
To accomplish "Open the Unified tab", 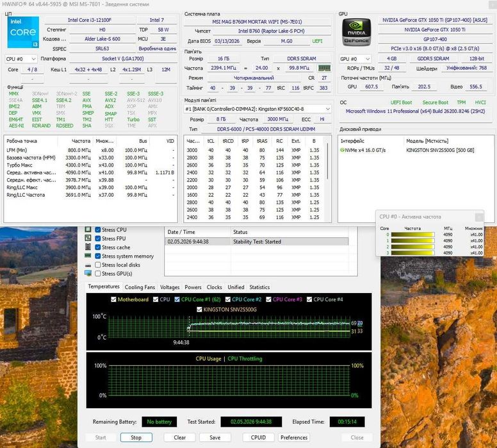I will pos(236,287).
